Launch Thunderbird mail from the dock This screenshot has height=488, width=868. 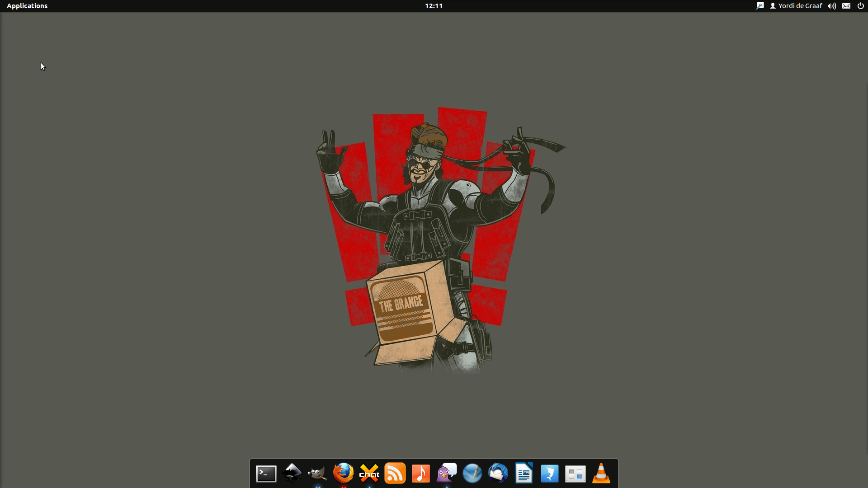click(498, 473)
